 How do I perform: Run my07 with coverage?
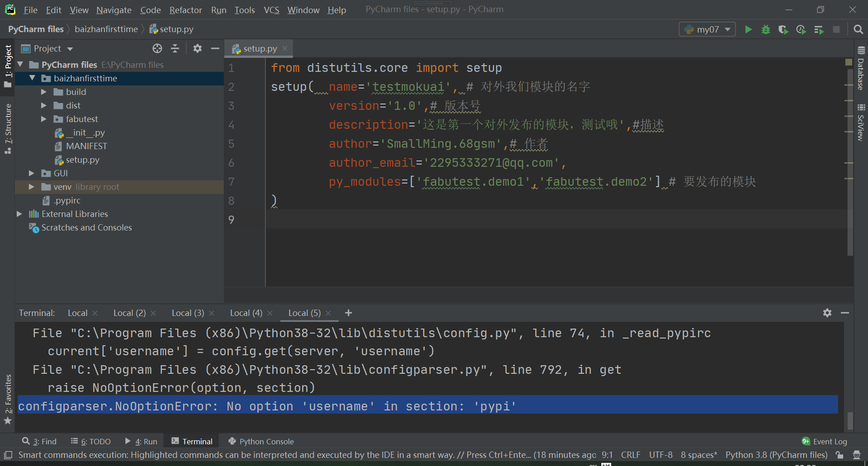783,29
